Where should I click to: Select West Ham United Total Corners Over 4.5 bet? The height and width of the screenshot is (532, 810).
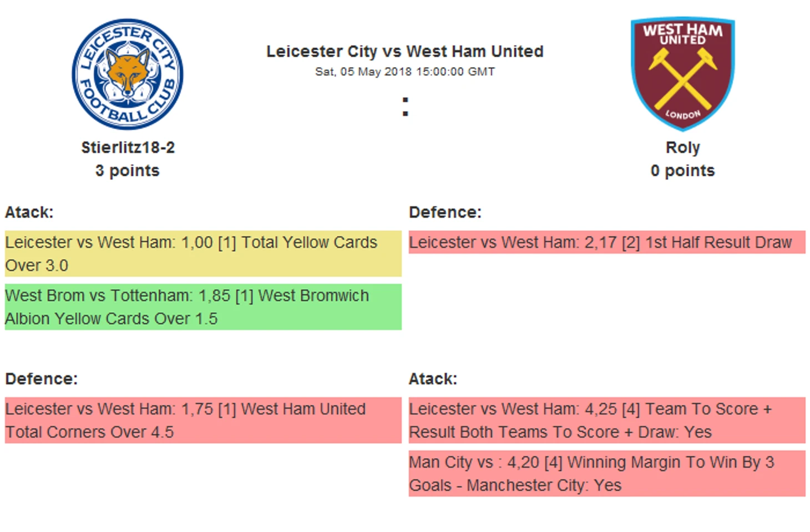(203, 420)
